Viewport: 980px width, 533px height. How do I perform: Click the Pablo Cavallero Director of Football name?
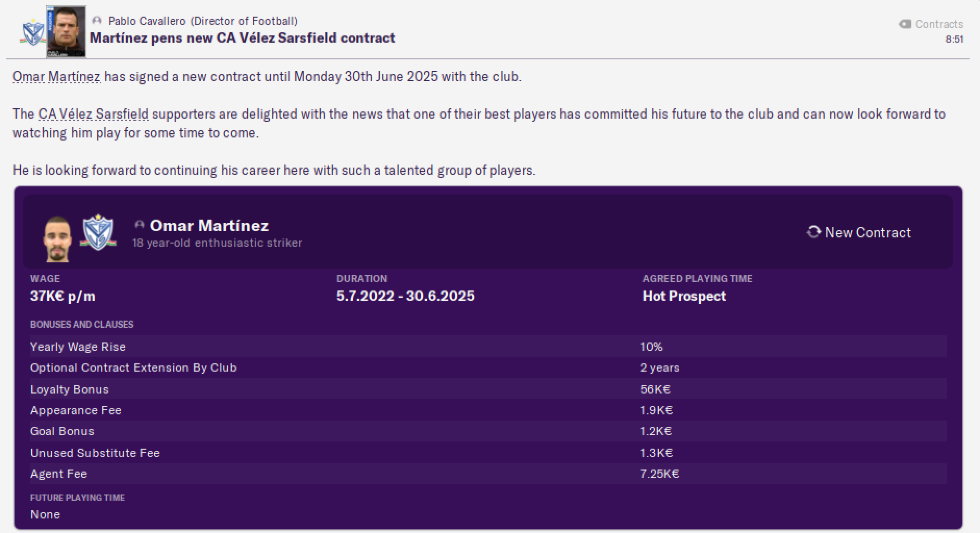tap(203, 21)
